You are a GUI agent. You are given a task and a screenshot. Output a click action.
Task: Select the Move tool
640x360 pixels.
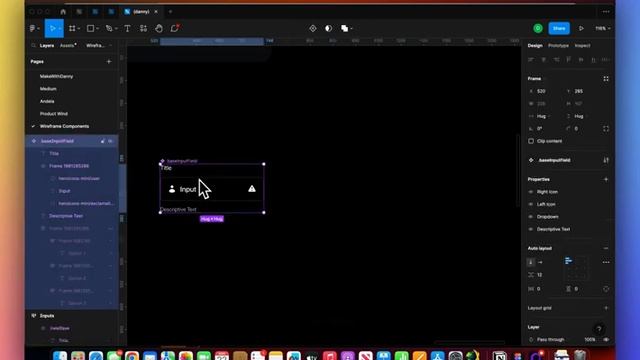pos(52,28)
